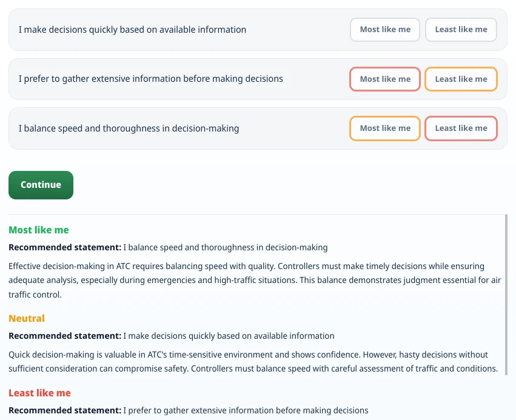516x420 pixels.
Task: Mark balancing speed and thoroughness as 'Most like me'
Action: click(384, 128)
